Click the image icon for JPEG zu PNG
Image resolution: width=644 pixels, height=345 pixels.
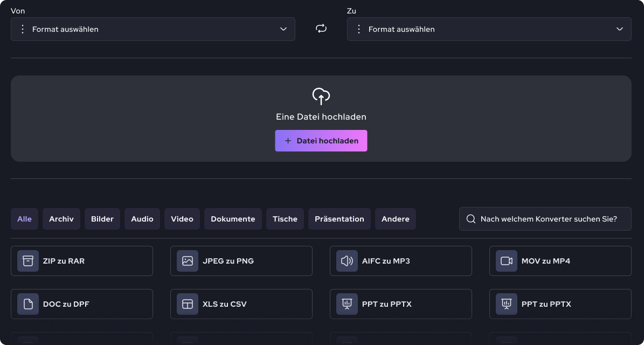pyautogui.click(x=188, y=261)
